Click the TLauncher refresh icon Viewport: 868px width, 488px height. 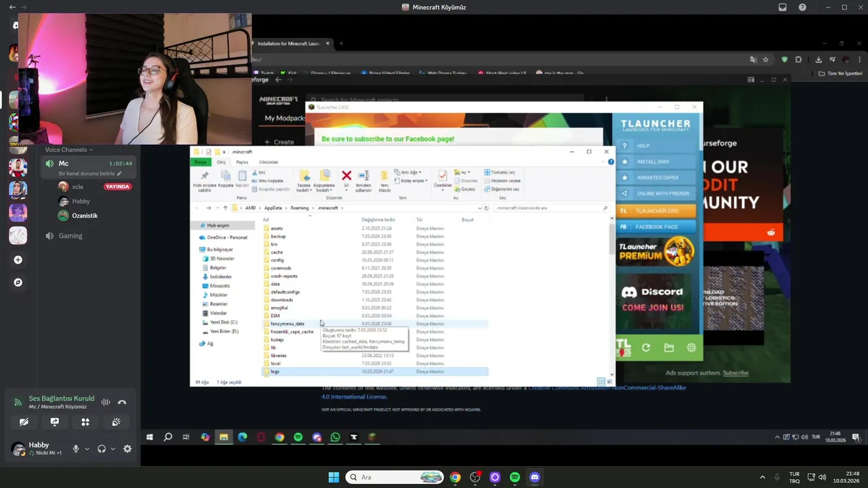coord(646,348)
